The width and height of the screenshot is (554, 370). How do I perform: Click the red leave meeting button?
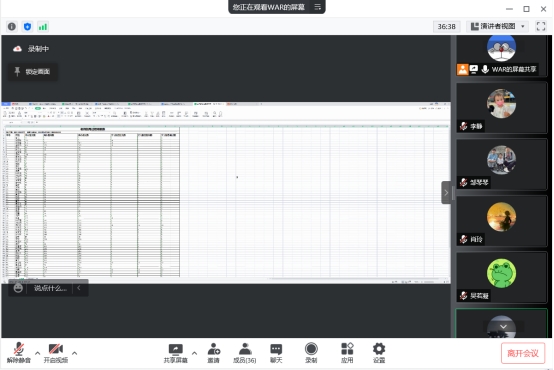523,353
